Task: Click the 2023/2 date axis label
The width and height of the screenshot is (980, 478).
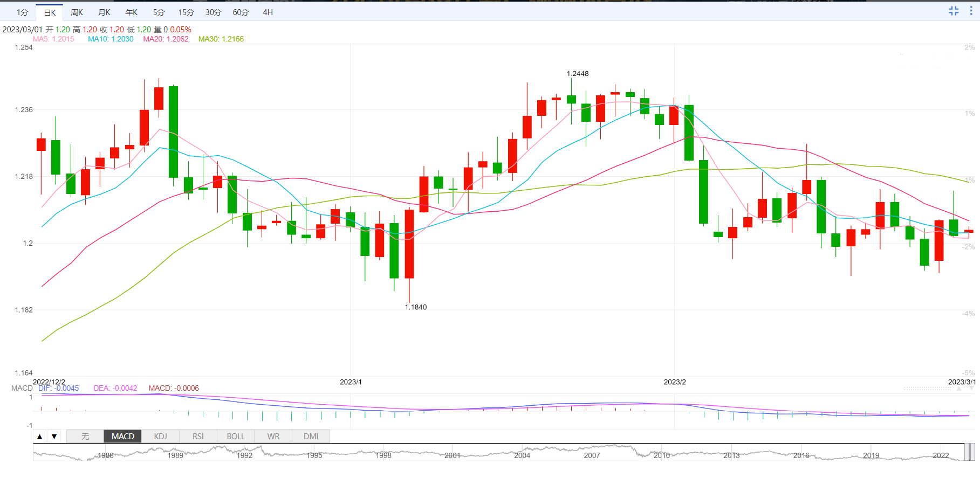Action: pos(675,382)
